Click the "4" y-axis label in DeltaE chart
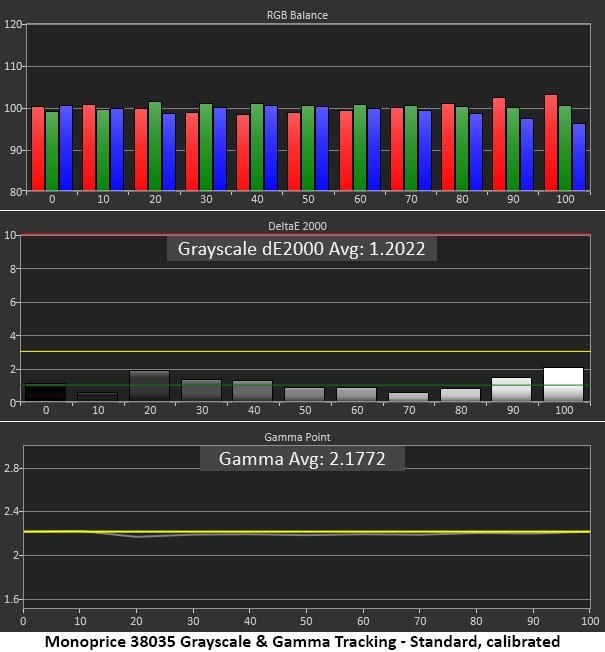The height and width of the screenshot is (652, 605). click(x=13, y=336)
